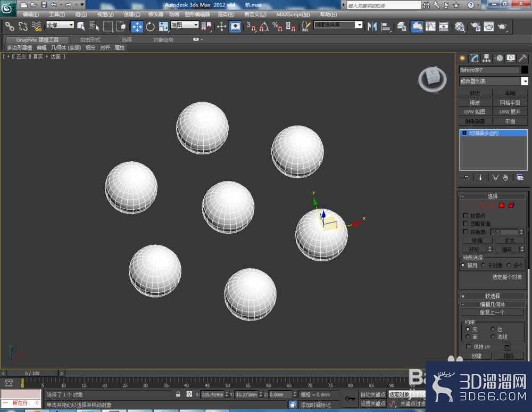Open the 全部 selection filter dropdown

60,25
